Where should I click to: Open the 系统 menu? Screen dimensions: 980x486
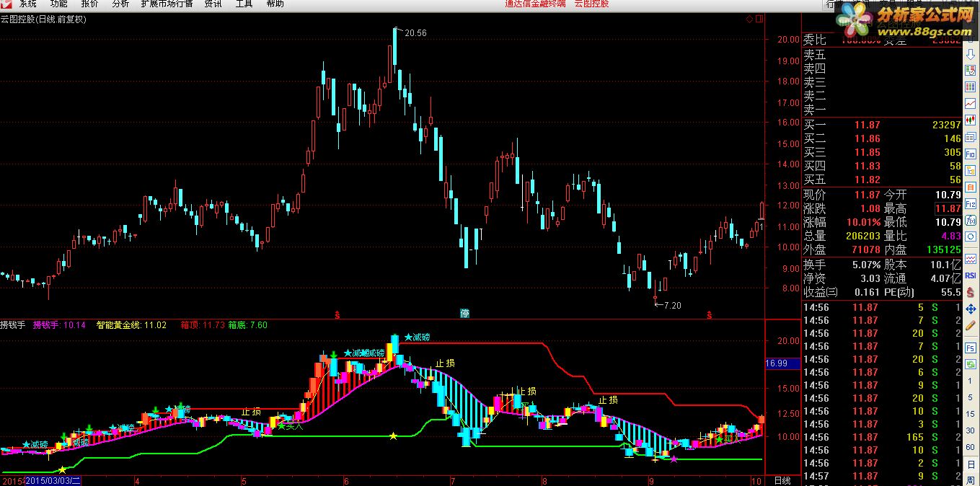pos(27,4)
